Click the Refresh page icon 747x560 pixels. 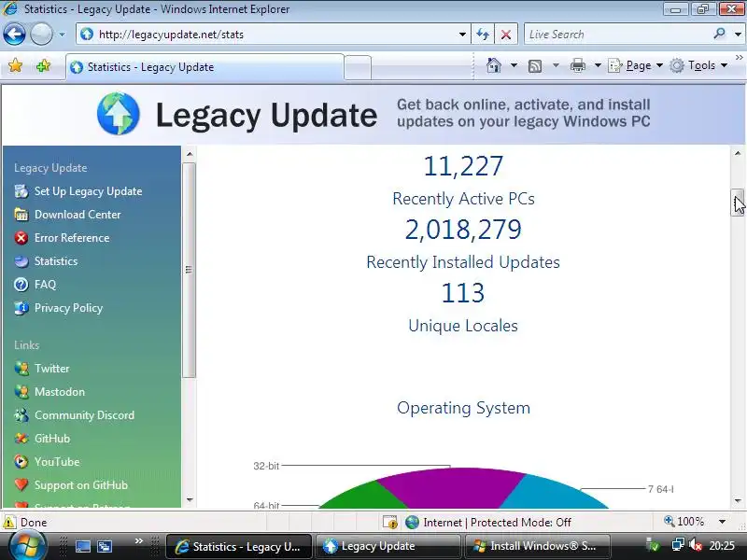click(x=483, y=35)
